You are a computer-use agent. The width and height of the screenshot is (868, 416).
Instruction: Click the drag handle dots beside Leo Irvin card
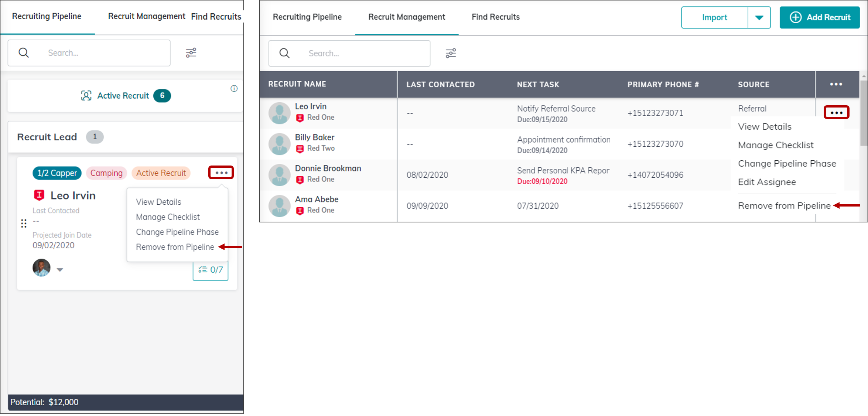[x=24, y=223]
